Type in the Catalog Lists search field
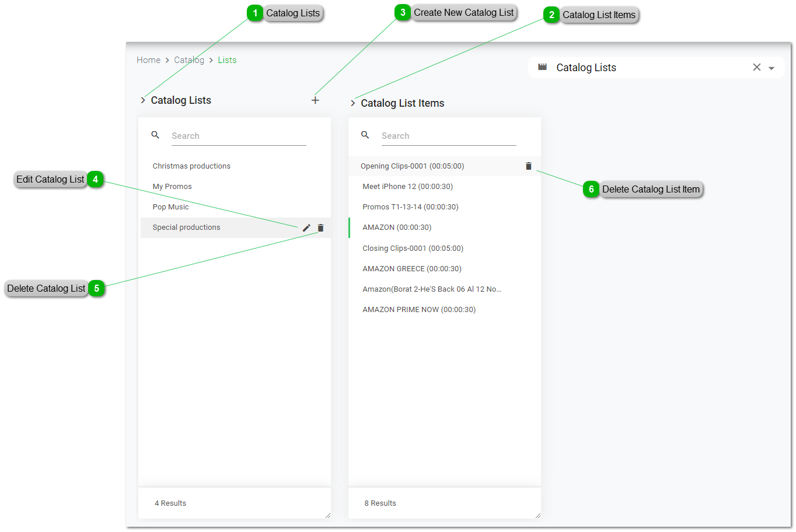 238,136
